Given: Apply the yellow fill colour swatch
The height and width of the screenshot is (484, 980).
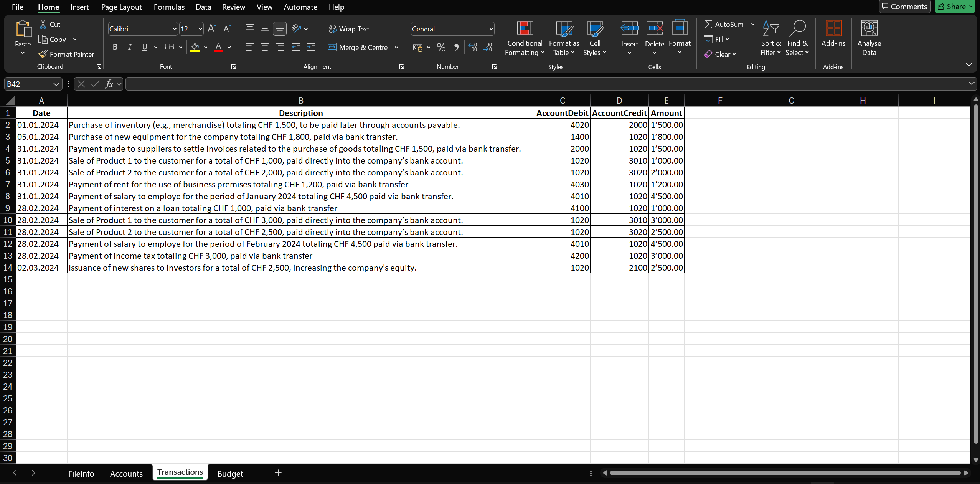Looking at the screenshot, I should (x=195, y=48).
